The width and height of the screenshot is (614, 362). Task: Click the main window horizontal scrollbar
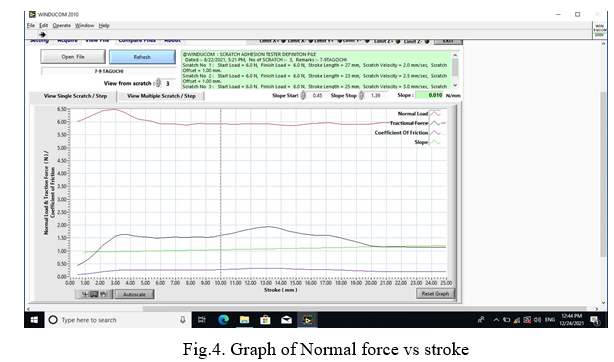[311, 309]
